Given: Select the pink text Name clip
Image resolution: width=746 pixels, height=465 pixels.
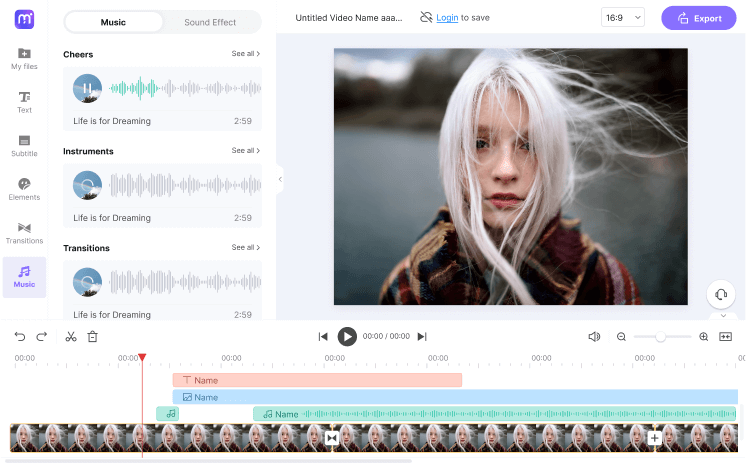Looking at the screenshot, I should point(317,380).
